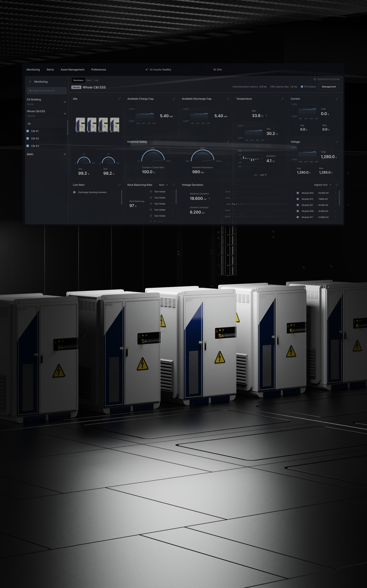Collapse the DX Building sector

pos(65,102)
